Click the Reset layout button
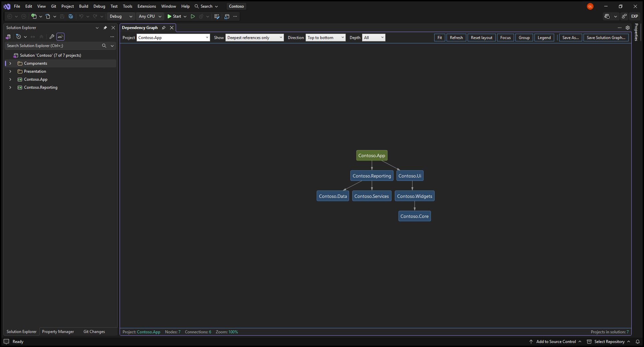 click(x=481, y=38)
